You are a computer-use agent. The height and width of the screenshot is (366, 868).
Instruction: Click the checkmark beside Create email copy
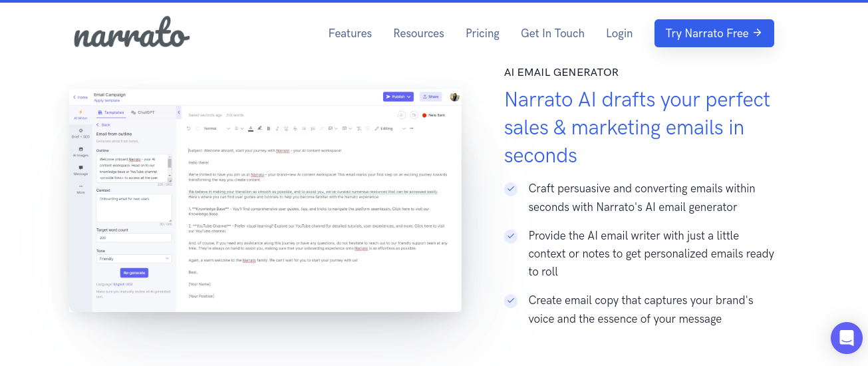511,301
